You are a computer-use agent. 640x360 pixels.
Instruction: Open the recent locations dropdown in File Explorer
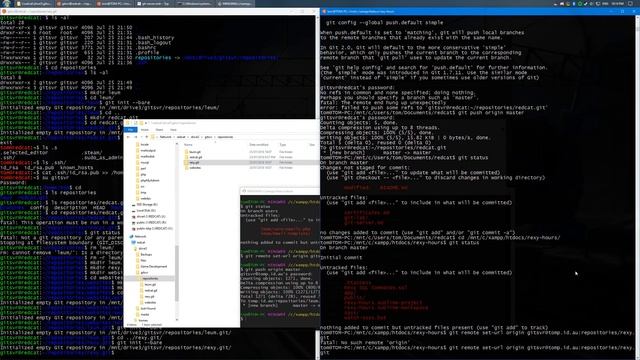141,137
